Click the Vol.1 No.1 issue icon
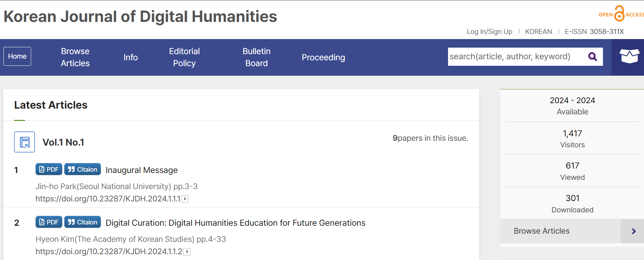The height and width of the screenshot is (260, 644). [24, 142]
